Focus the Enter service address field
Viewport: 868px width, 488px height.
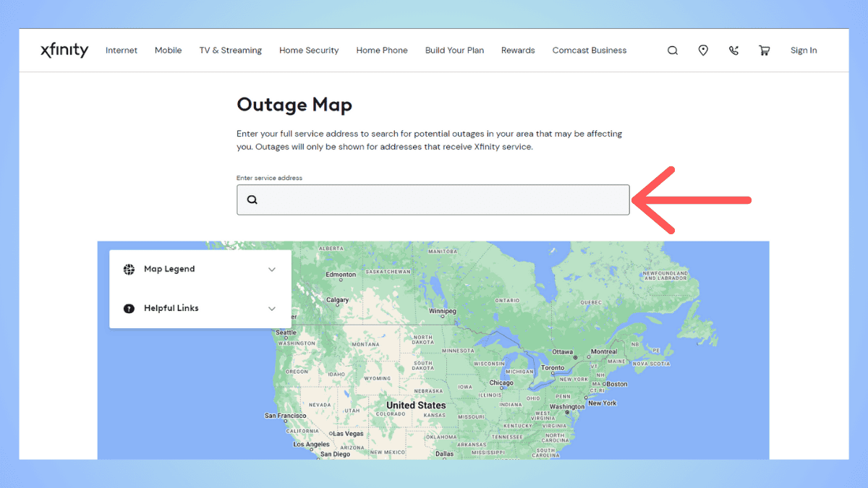pos(433,200)
